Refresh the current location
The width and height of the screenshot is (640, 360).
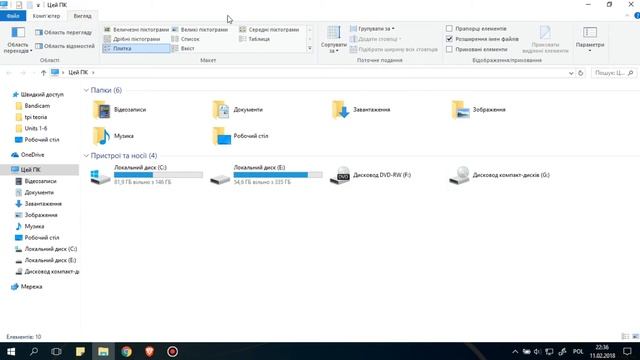click(580, 73)
